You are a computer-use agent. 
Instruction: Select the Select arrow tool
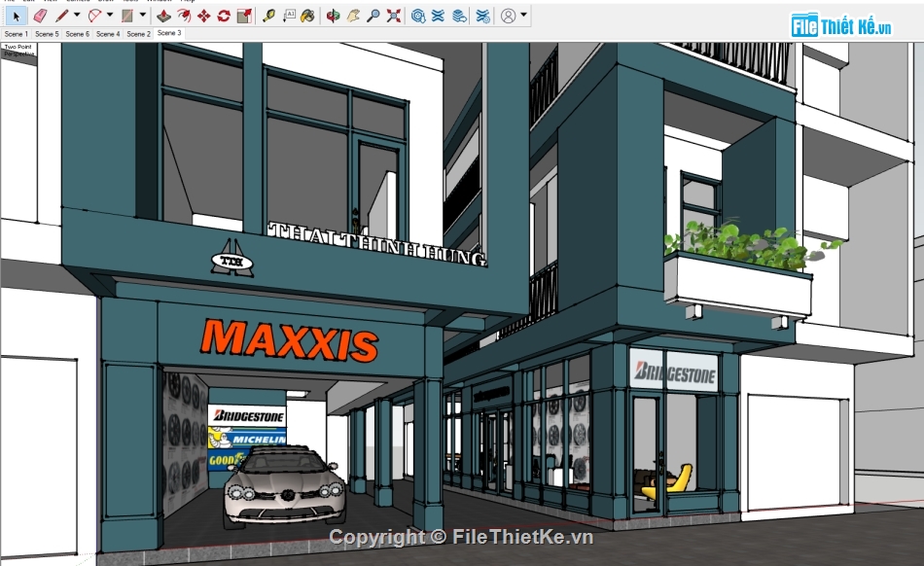[x=16, y=16]
